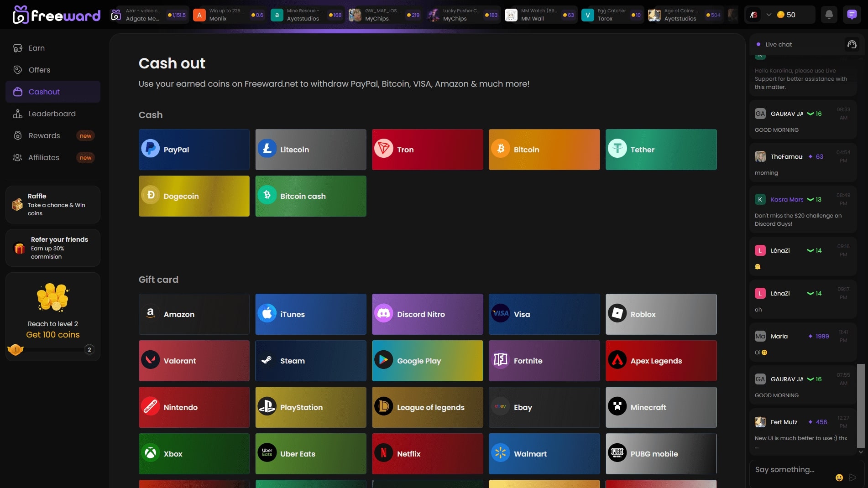Click the emoji picker in chat
Image resolution: width=868 pixels, height=488 pixels.
coord(839,478)
